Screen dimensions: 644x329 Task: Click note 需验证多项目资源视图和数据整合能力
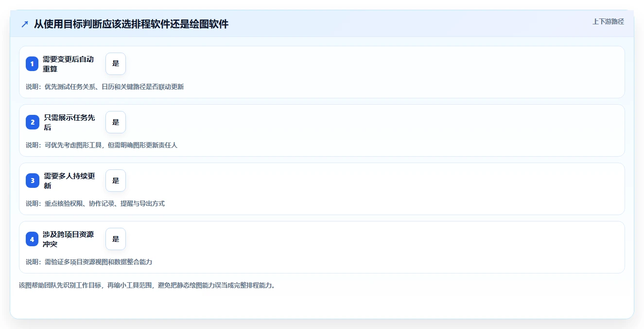98,262
